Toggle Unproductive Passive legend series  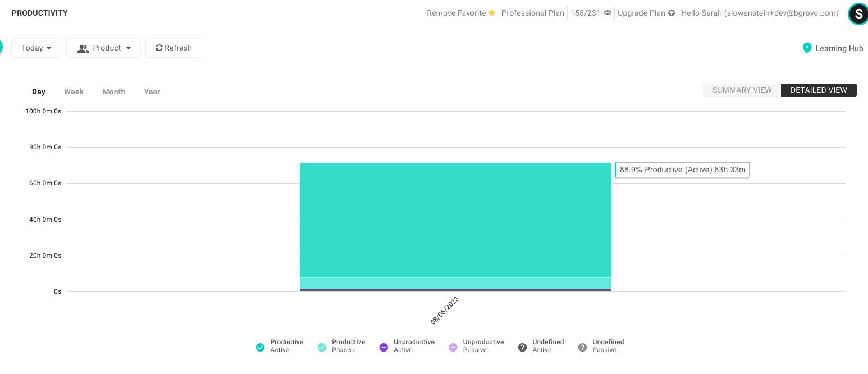(x=476, y=346)
